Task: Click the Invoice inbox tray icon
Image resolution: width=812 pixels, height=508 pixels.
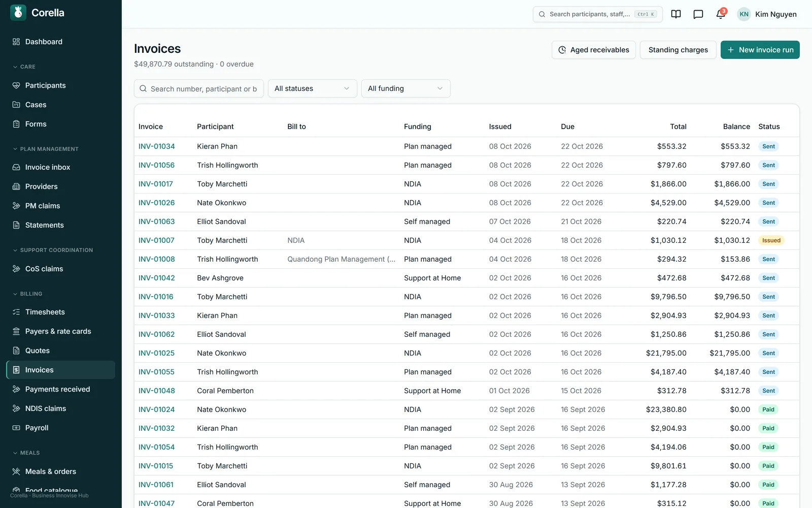Action: tap(16, 167)
